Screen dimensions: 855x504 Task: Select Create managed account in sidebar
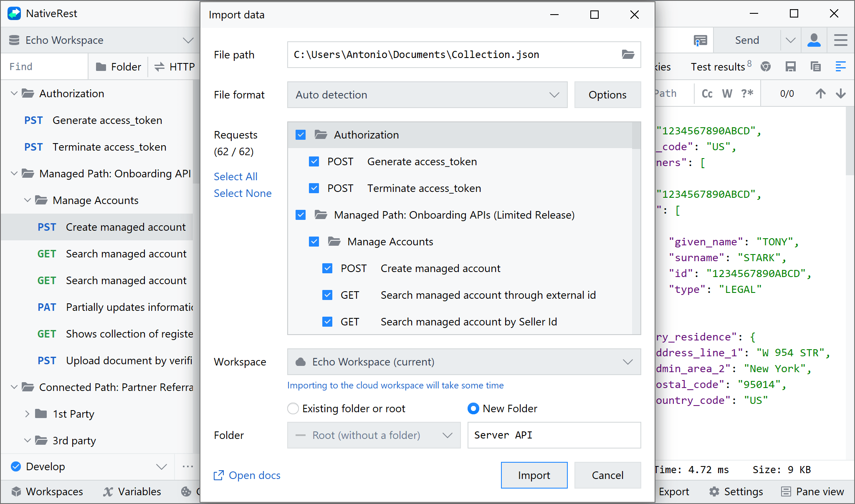[97, 227]
